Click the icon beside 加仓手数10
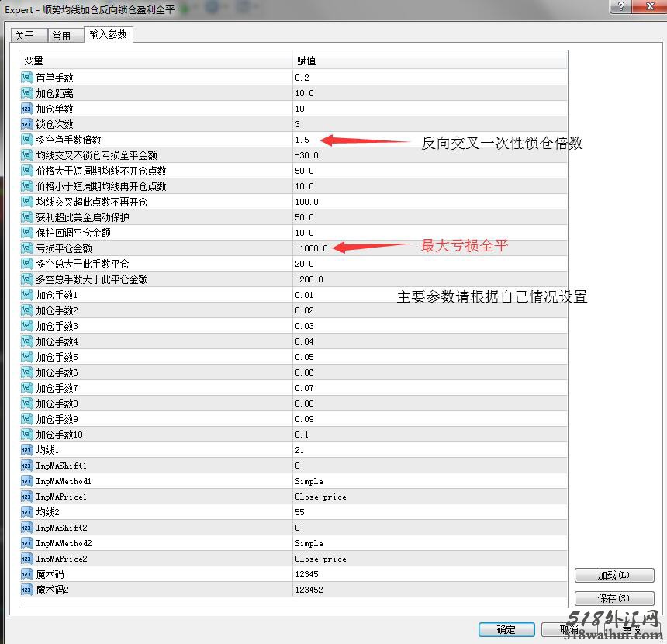Viewport: 667px width, 644px height. tap(26, 435)
